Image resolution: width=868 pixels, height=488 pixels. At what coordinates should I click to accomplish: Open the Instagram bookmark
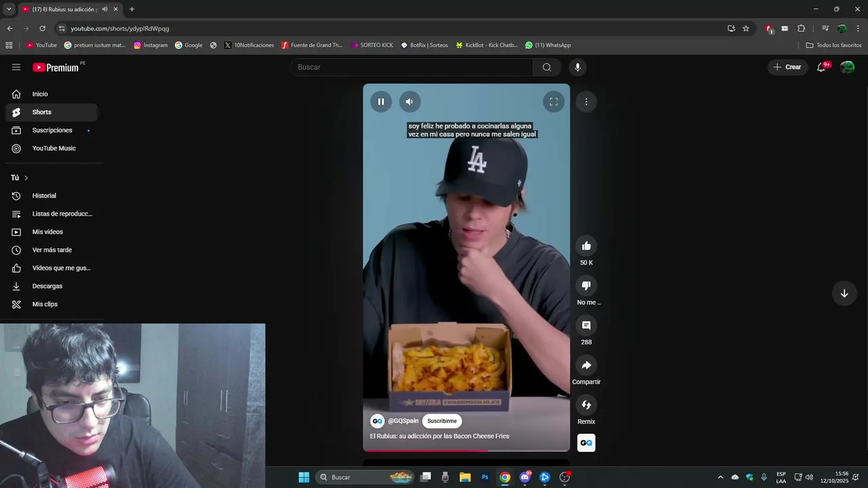151,45
